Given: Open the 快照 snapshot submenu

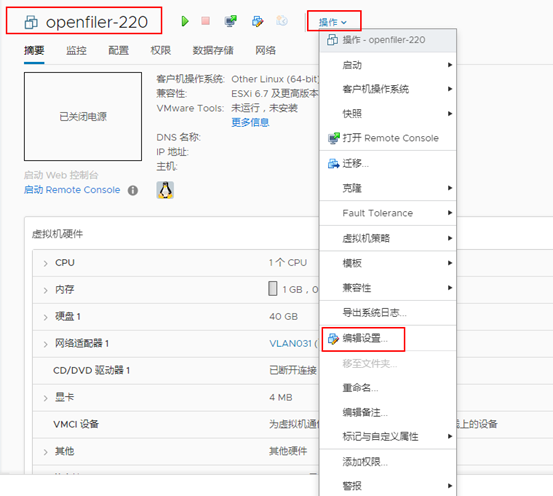Looking at the screenshot, I should (388, 114).
